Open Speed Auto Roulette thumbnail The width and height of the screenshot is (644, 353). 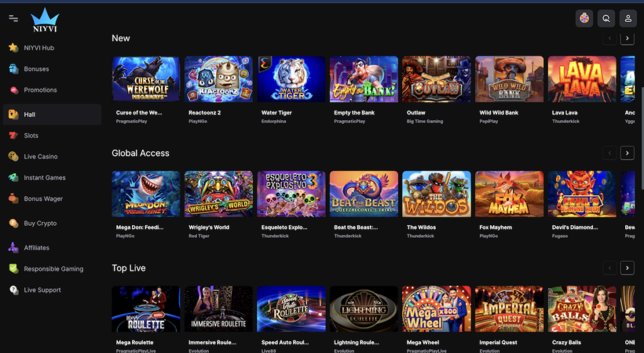pos(291,309)
